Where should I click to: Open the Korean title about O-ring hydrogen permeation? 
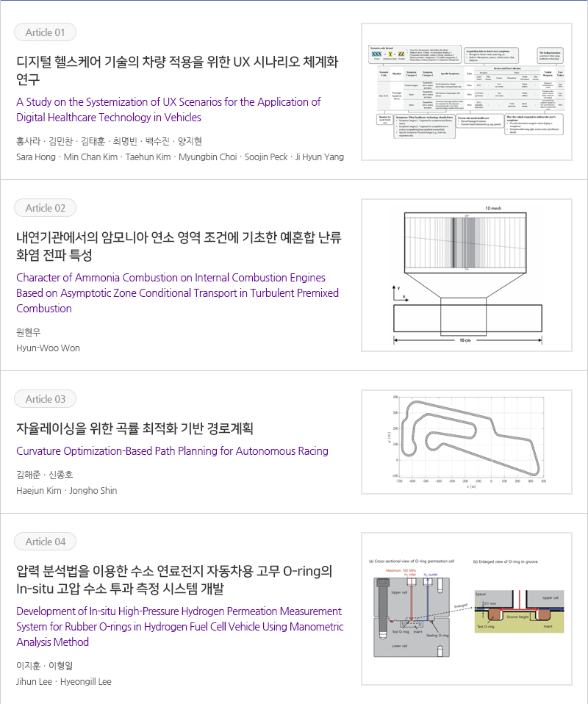click(x=174, y=580)
